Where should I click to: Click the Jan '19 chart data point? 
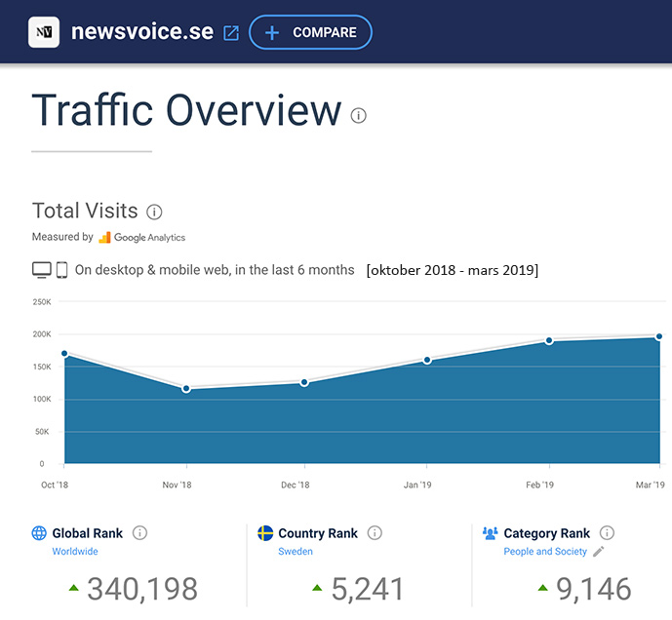click(427, 360)
